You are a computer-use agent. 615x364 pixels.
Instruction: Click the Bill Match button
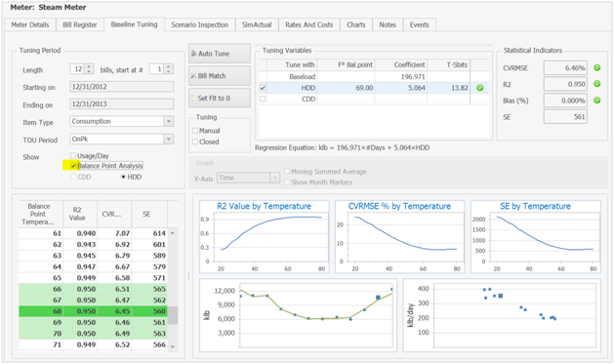(220, 76)
